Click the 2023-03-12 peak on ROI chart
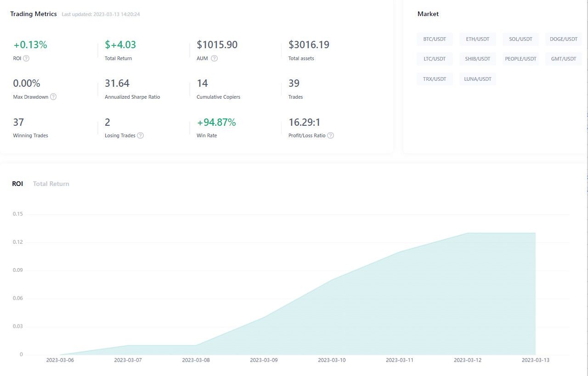Screen dimensions: 588x376 click(468, 233)
